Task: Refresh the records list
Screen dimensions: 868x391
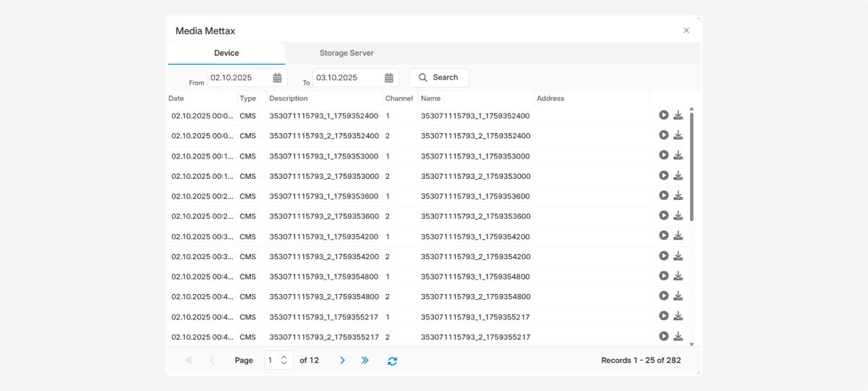Action: click(x=392, y=361)
